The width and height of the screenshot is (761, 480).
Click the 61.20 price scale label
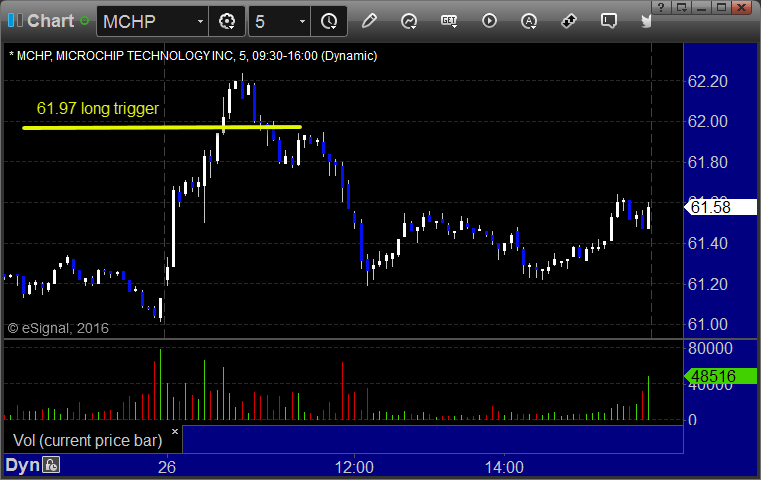[708, 284]
